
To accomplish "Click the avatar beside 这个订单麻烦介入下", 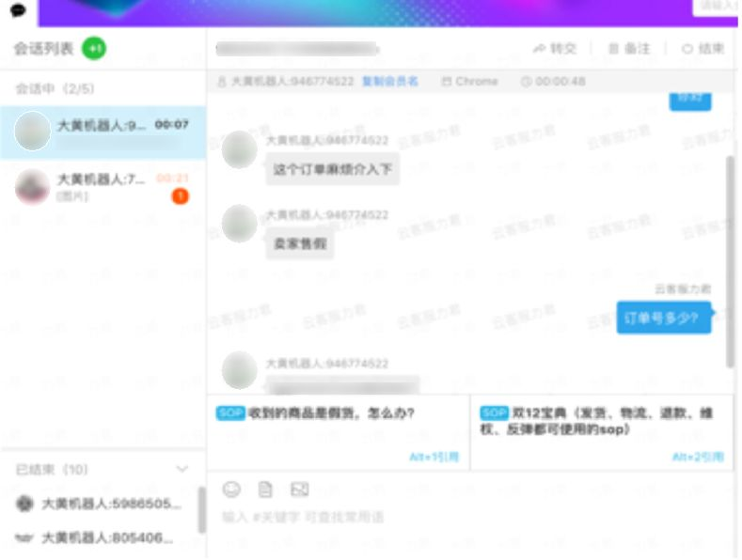I will pyautogui.click(x=240, y=150).
